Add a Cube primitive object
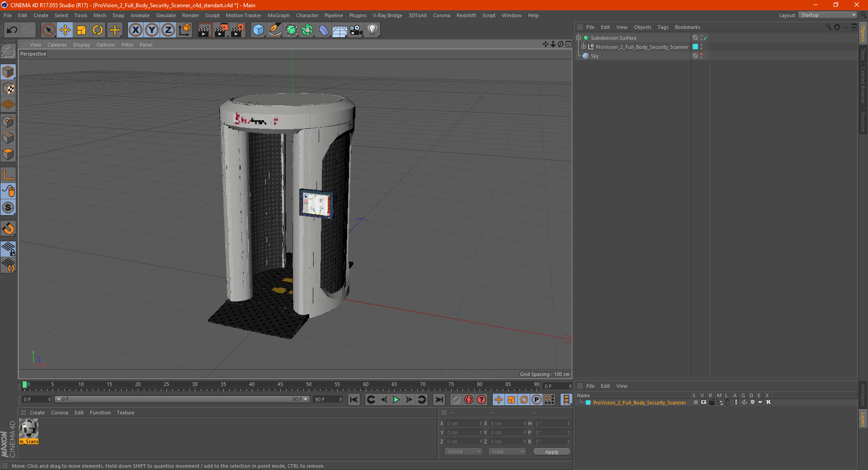The image size is (868, 470). [x=258, y=30]
